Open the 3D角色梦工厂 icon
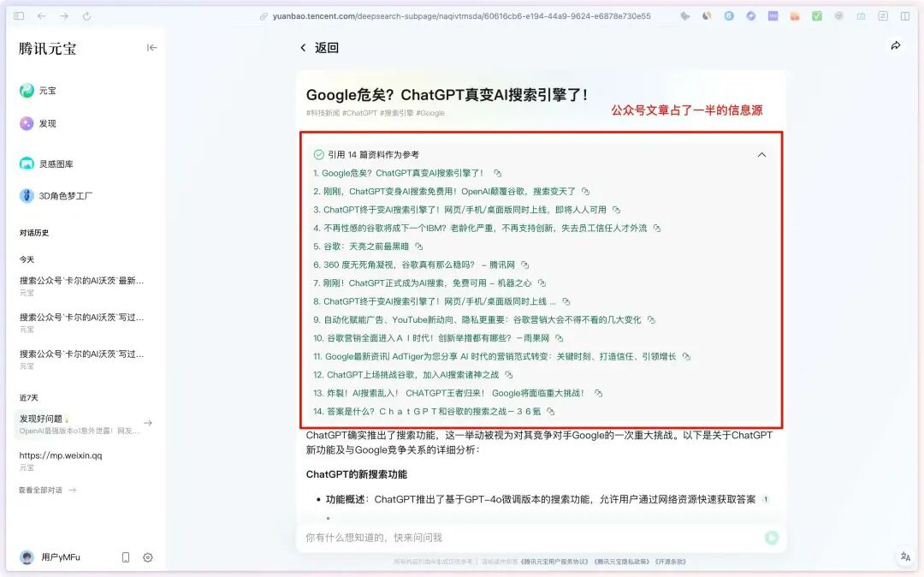Screen dimensions: 924x577 [27, 196]
